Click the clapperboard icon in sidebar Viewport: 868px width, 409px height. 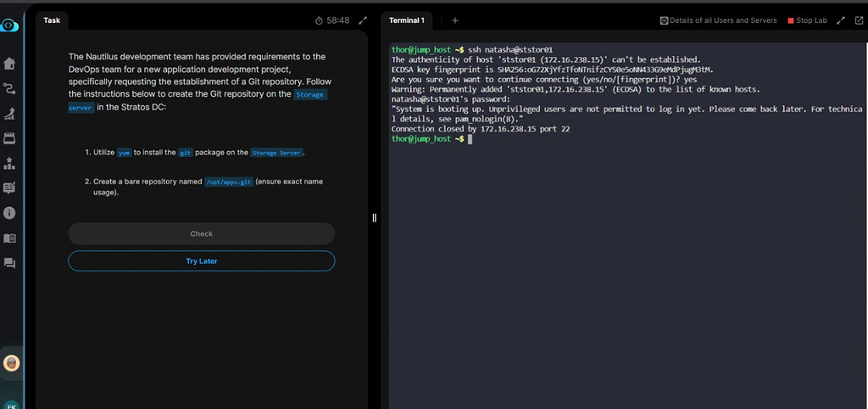(10, 137)
